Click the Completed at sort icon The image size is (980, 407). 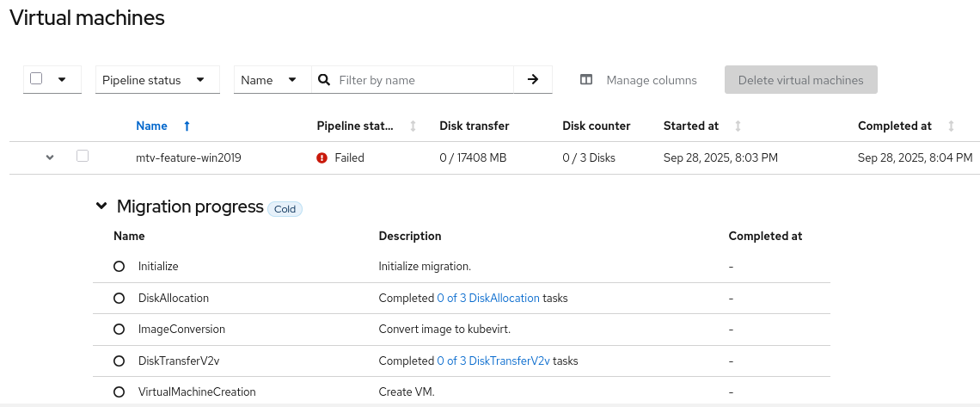pos(951,126)
